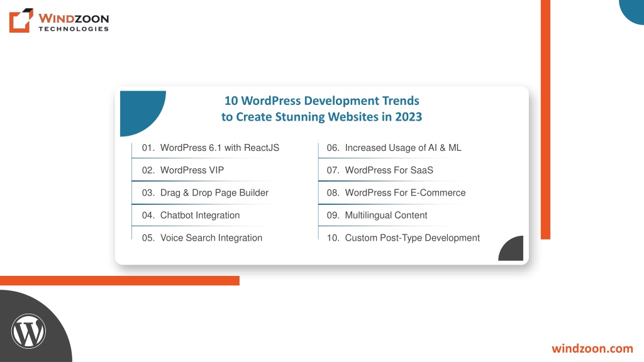
Task: Select '08. WordPress For E-Commerce' item
Action: (x=396, y=193)
